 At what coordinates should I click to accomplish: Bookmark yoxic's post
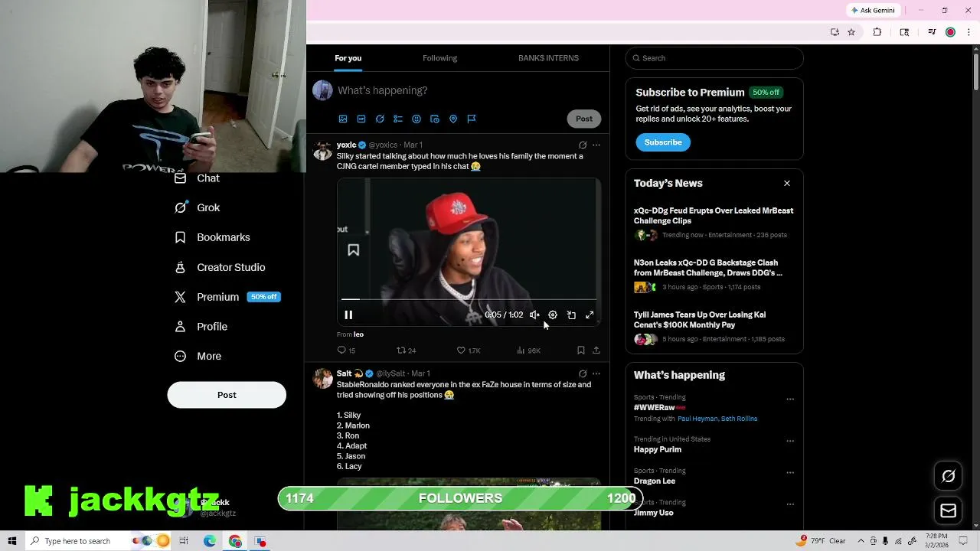click(x=581, y=350)
